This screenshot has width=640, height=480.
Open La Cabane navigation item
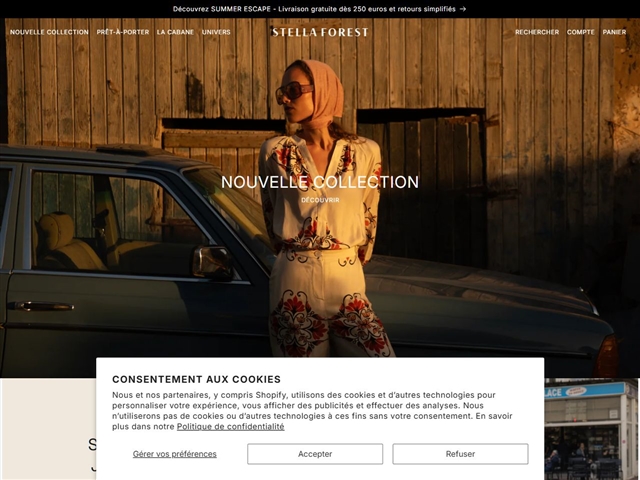(x=175, y=32)
